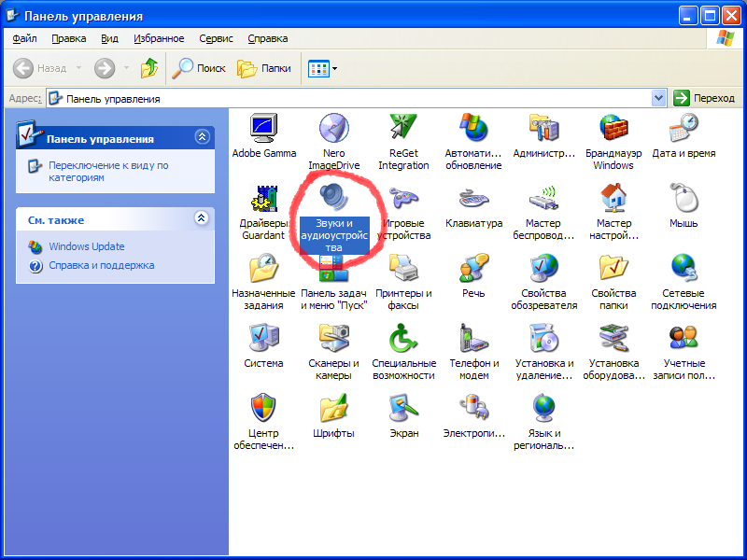The width and height of the screenshot is (747, 560).
Task: Collapse the Панель управления side panel
Action: [x=202, y=137]
